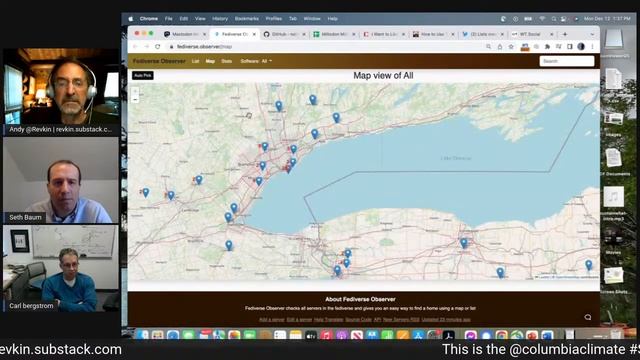
Task: Open the History menu
Action: click(x=220, y=19)
